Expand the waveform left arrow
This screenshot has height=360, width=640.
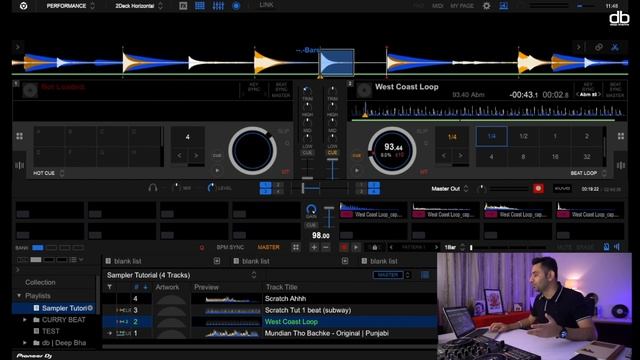pyautogui.click(x=18, y=47)
